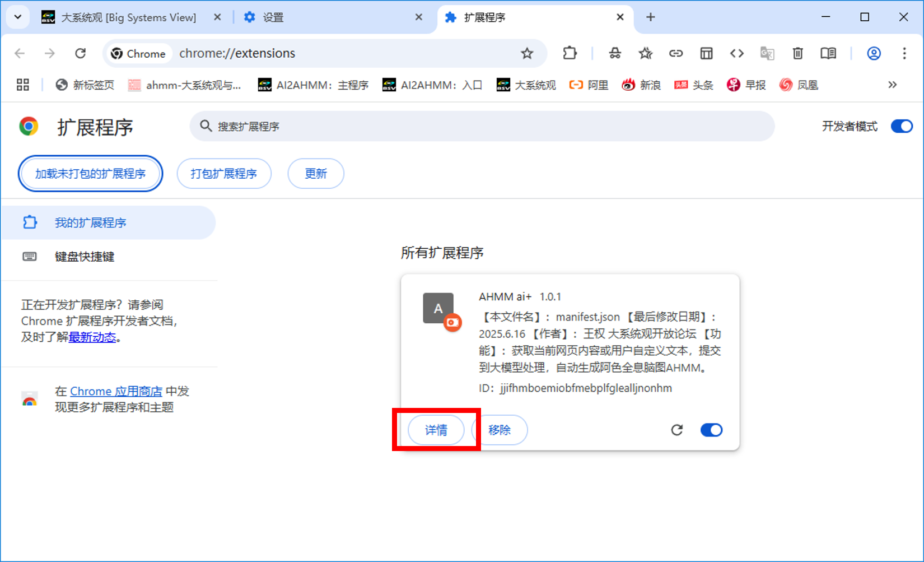Open the tab search dropdown arrow
This screenshot has height=562, width=924.
click(18, 17)
